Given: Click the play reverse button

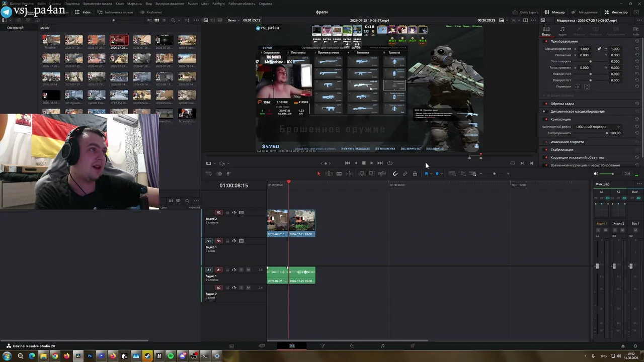Looking at the screenshot, I should (x=356, y=163).
